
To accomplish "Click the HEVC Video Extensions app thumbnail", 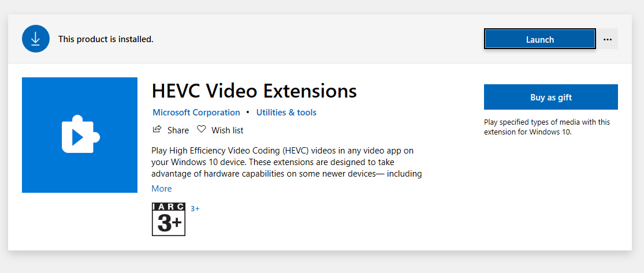I will [x=80, y=135].
